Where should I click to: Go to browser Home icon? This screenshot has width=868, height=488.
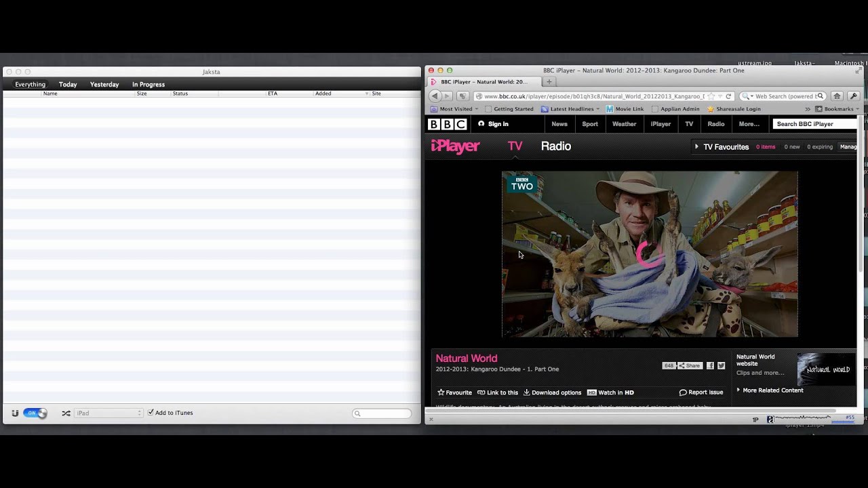click(837, 96)
